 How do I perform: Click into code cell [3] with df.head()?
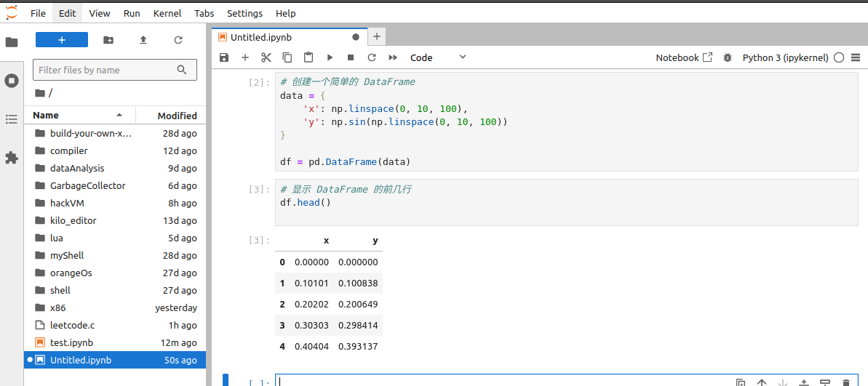[566, 202]
